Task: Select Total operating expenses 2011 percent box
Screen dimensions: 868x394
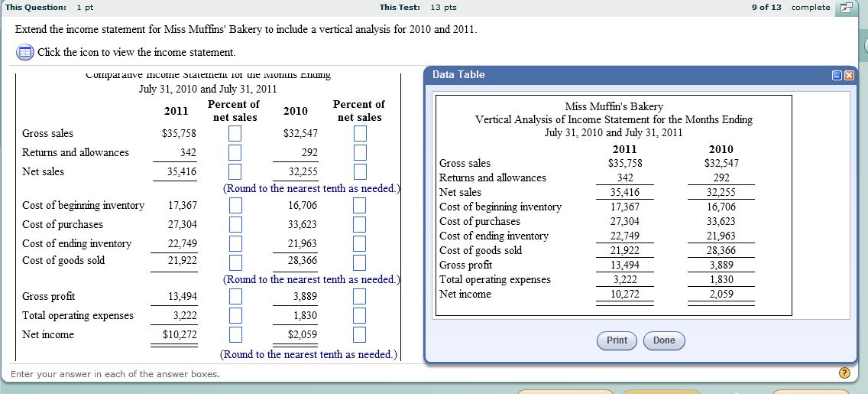Action: click(235, 316)
